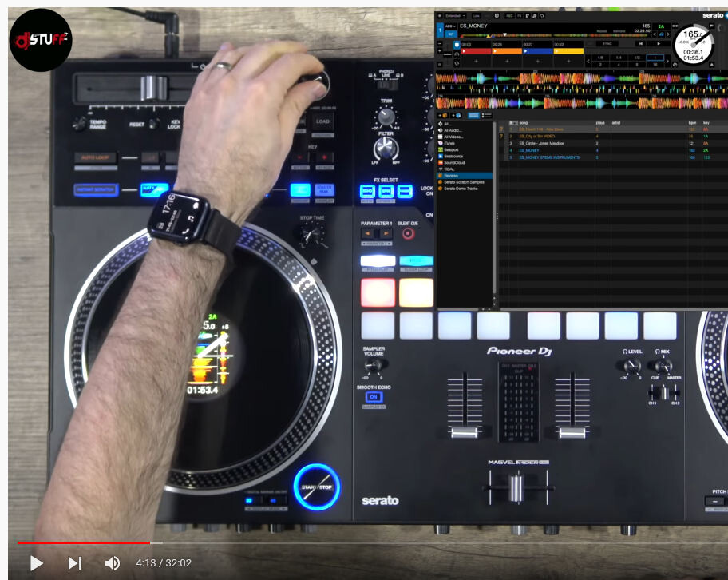Add a new crate with orange crate icon
This screenshot has height=580, width=728.
[442, 115]
